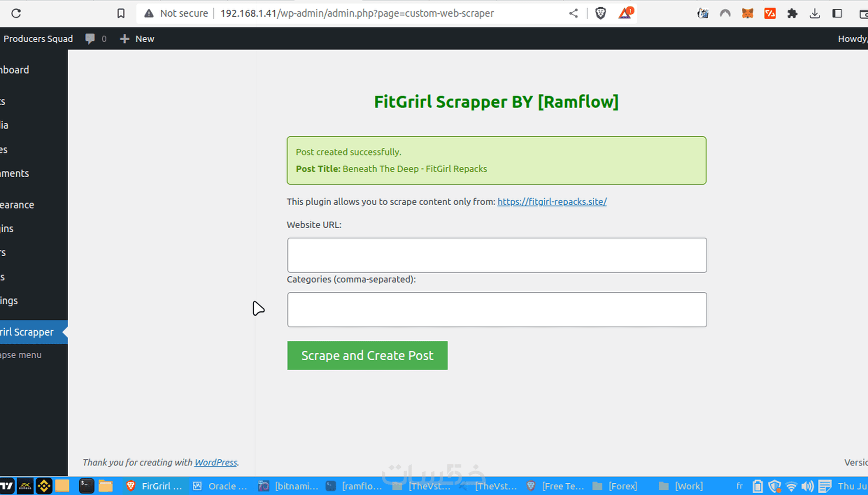Open the fitgirl-repacks.site link
The height and width of the screenshot is (495, 868).
pyautogui.click(x=552, y=202)
